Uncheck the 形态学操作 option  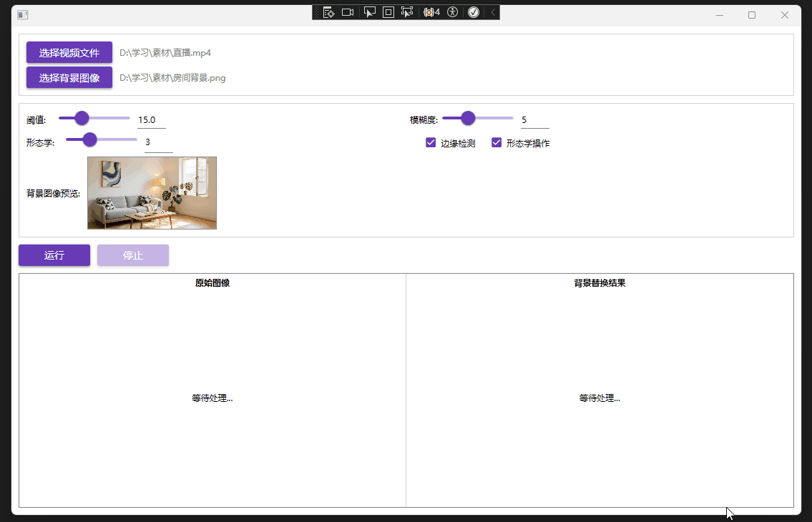click(497, 142)
